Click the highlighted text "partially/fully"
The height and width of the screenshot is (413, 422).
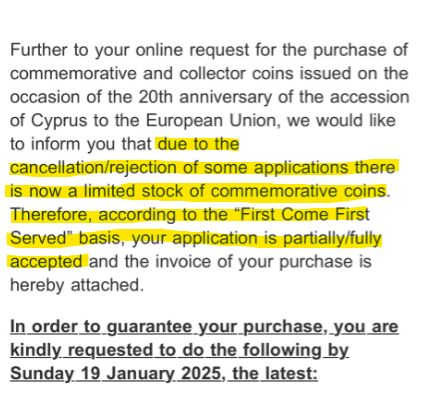coord(332,239)
